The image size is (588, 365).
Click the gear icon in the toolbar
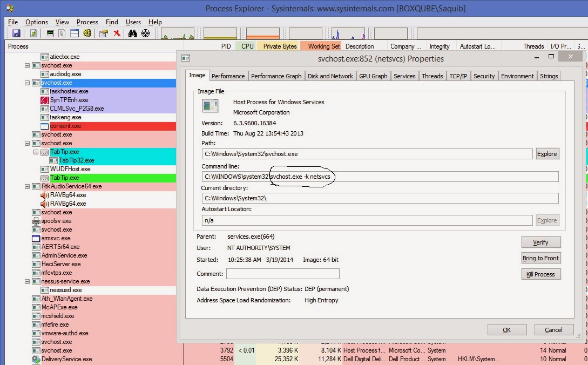87,32
